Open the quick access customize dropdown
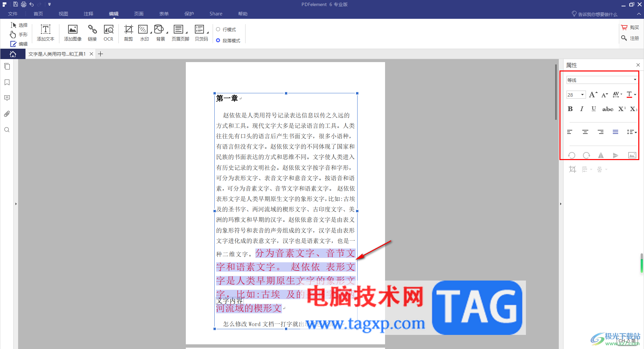 click(49, 4)
